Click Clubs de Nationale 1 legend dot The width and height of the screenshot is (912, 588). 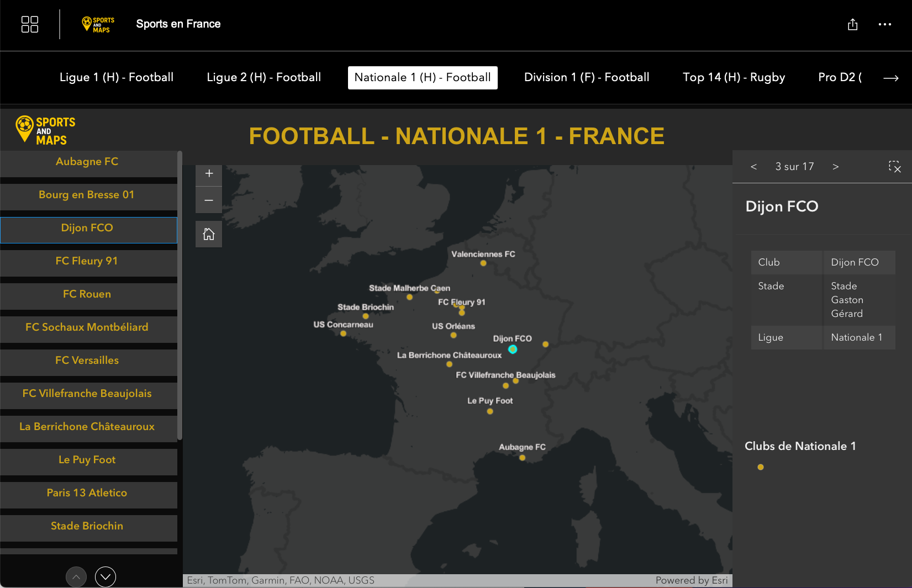tap(761, 467)
